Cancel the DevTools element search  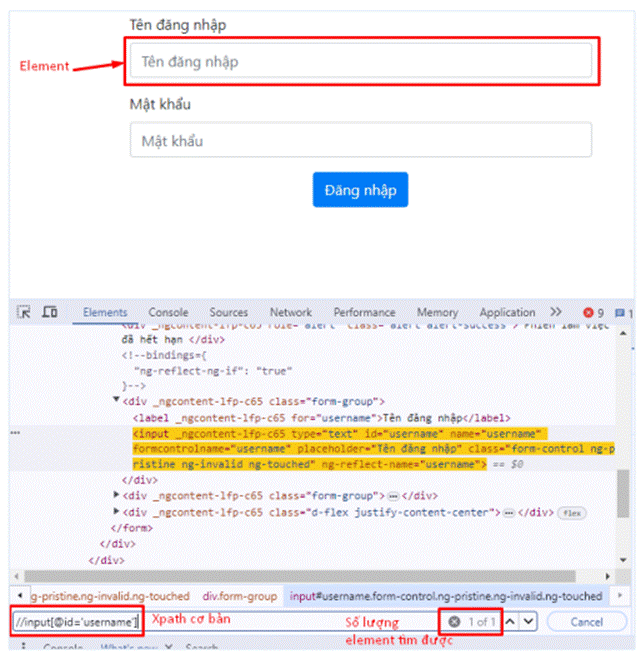(x=588, y=622)
